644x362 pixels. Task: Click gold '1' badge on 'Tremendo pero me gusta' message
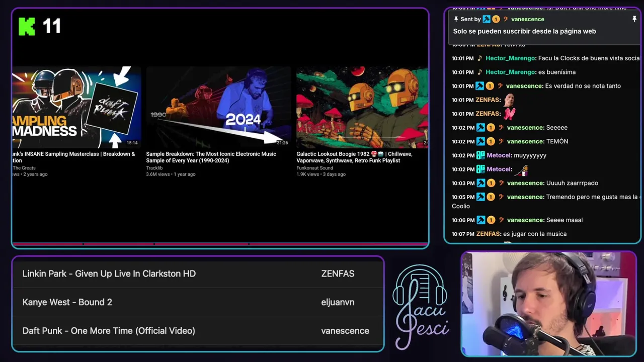(490, 197)
